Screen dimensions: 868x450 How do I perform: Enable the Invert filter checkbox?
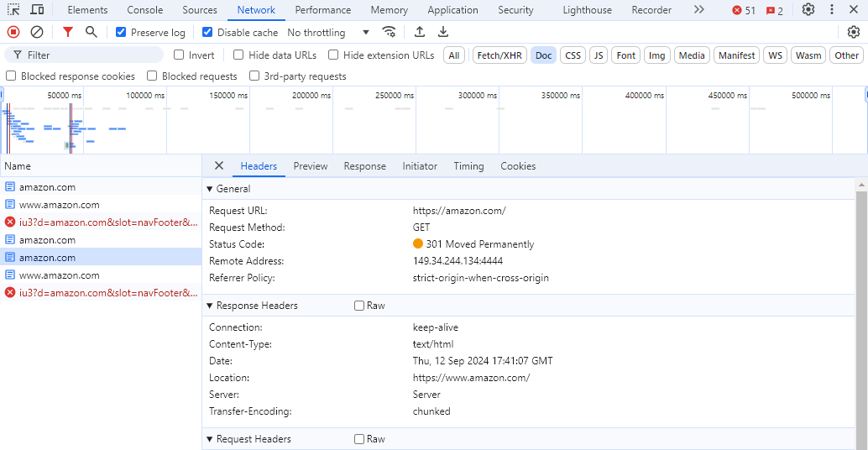coord(179,55)
